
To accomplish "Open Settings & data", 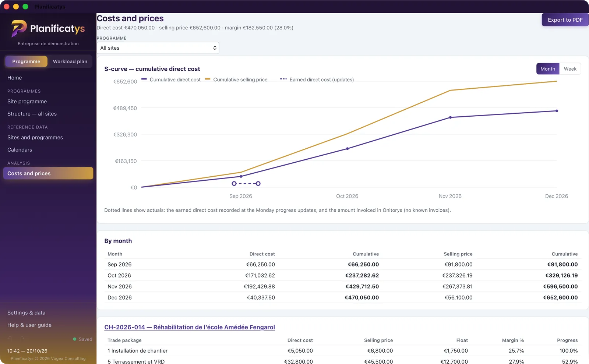I will [x=27, y=312].
